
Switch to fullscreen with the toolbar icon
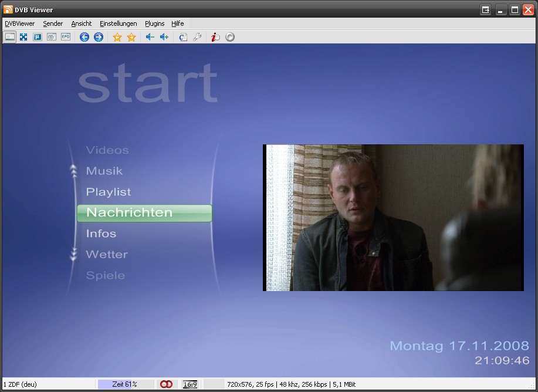[23, 37]
